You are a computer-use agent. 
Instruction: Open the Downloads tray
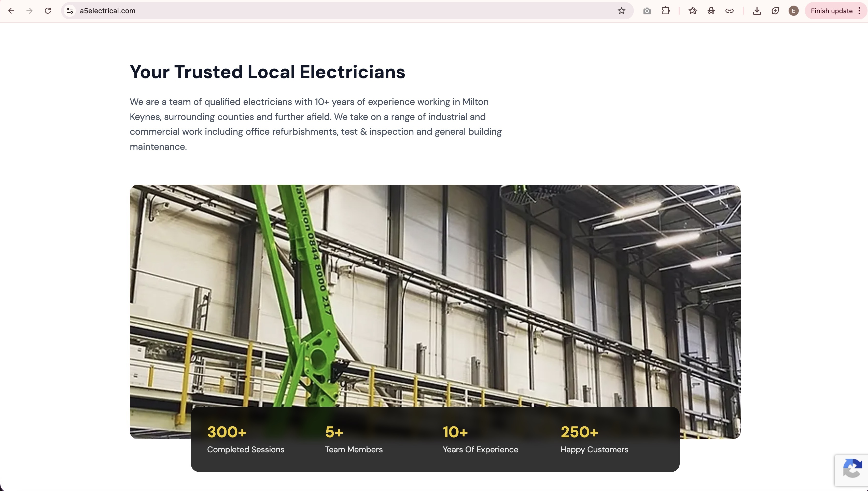(757, 11)
